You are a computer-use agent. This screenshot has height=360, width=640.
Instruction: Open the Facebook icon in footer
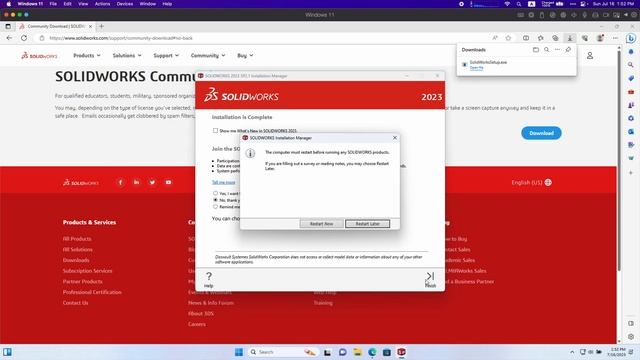[120, 182]
